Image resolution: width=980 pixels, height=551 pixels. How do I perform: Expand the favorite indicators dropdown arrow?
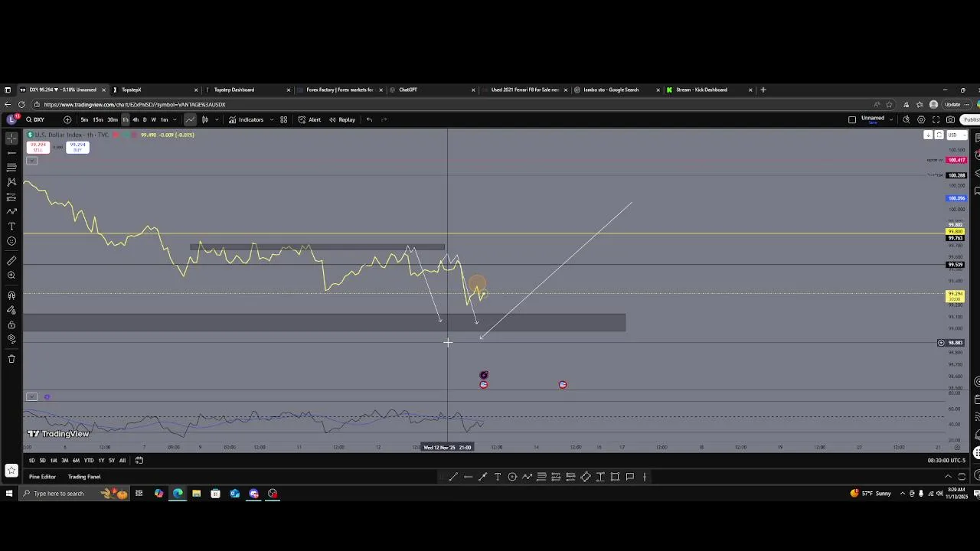pos(271,119)
